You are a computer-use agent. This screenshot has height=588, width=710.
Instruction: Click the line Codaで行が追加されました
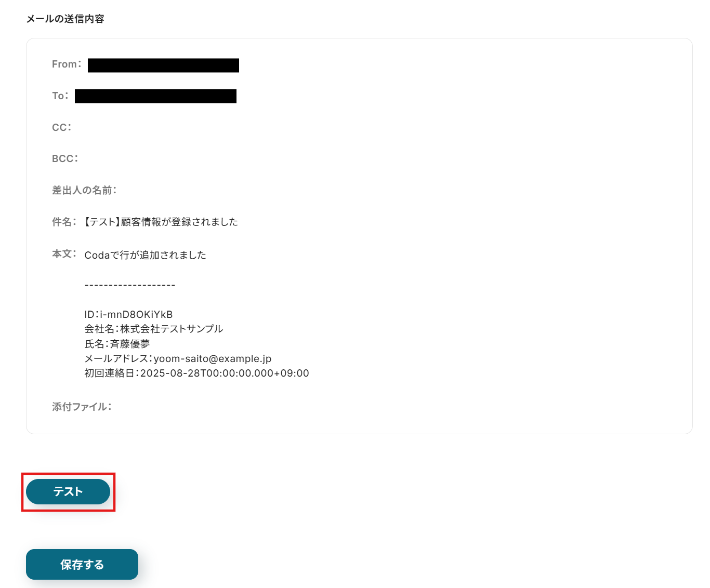point(146,255)
